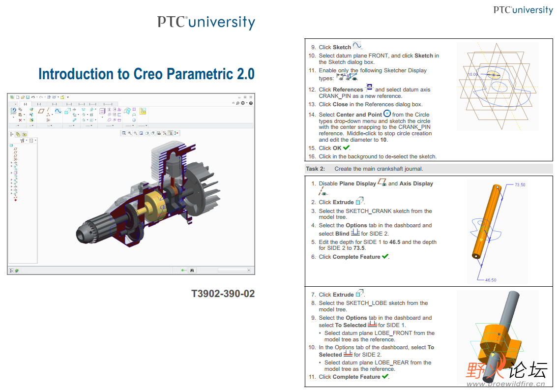Click Refit in graphics toolbar
The image size is (557, 392).
(124, 133)
